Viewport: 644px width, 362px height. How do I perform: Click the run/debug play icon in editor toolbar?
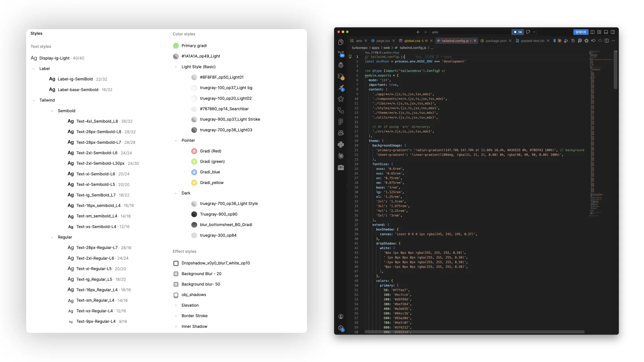[x=566, y=41]
